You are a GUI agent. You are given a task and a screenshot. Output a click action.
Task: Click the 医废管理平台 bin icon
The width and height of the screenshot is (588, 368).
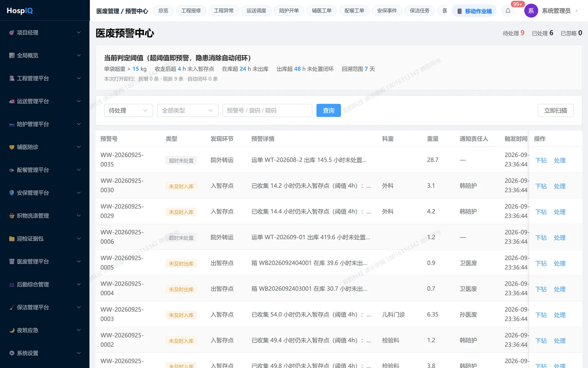[x=12, y=261]
